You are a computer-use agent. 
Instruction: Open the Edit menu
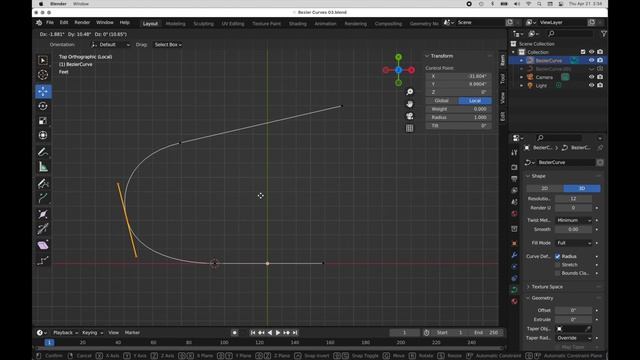64,22
